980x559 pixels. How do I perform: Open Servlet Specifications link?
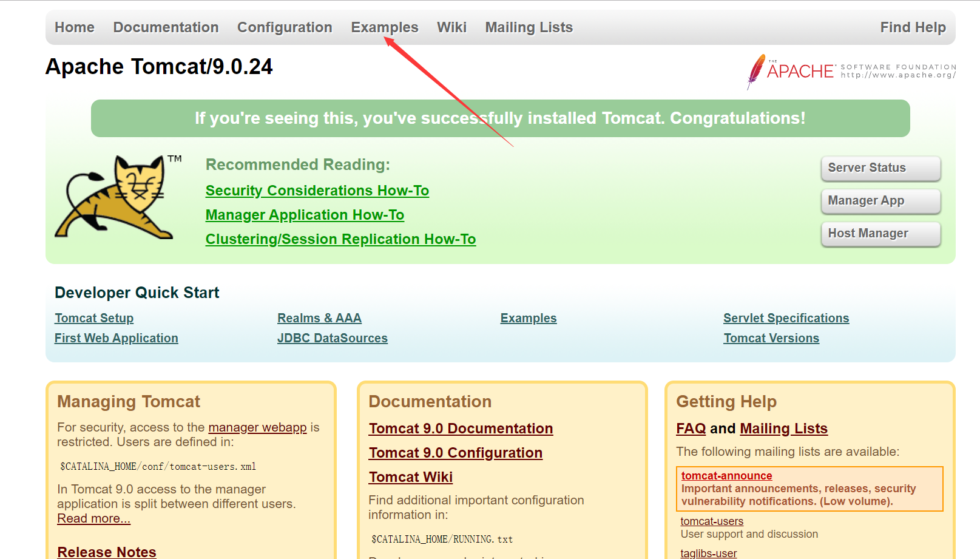click(x=786, y=318)
